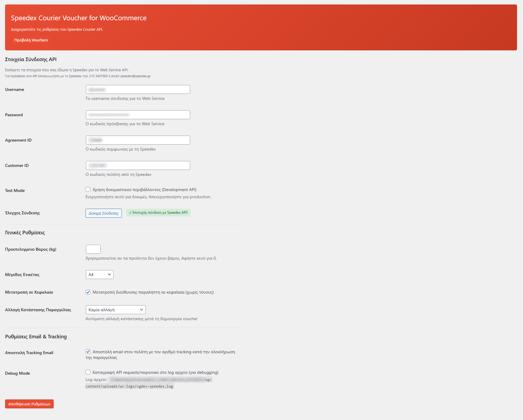Image resolution: width=523 pixels, height=420 pixels.
Task: Click the vgdev-speedex.log file path text
Action: coord(129,386)
